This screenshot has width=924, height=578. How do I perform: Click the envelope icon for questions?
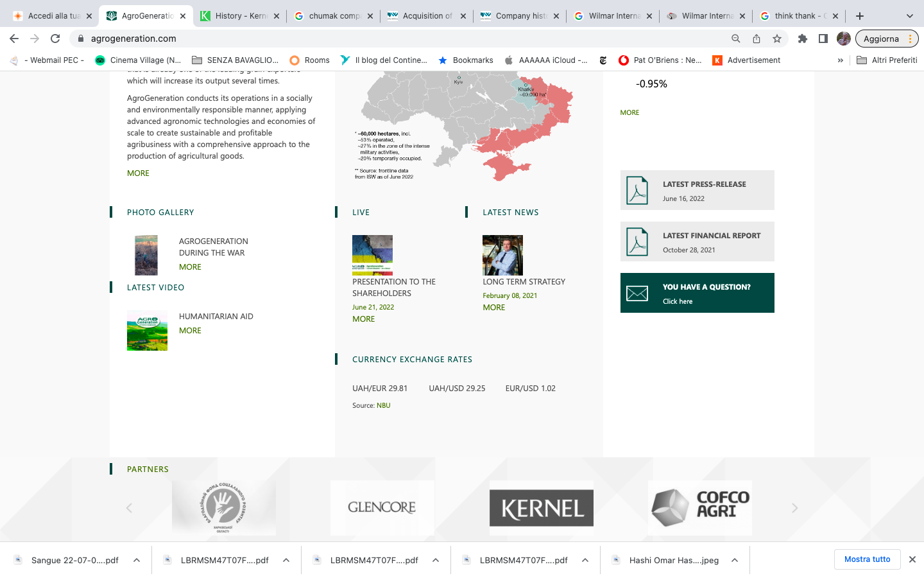637,293
